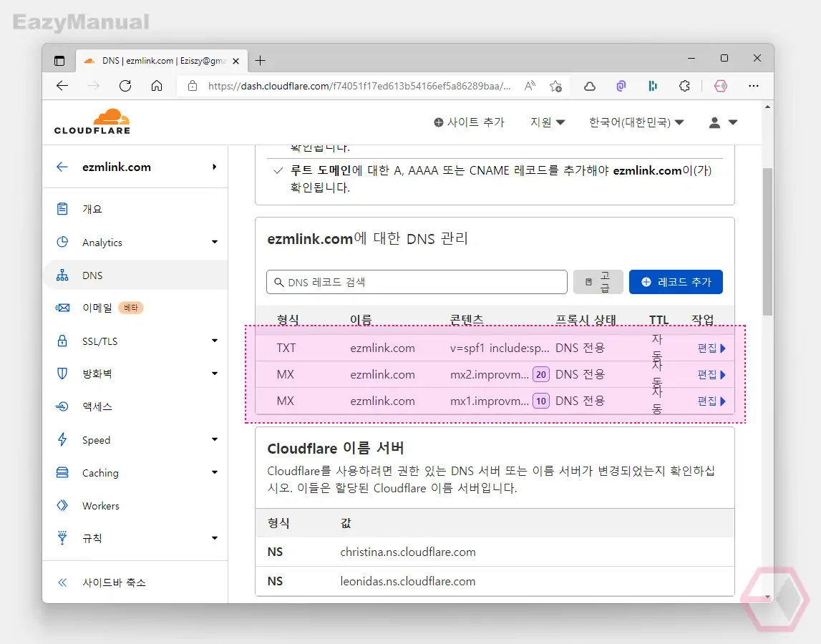Select the v=spf1 include content cell

(x=500, y=348)
